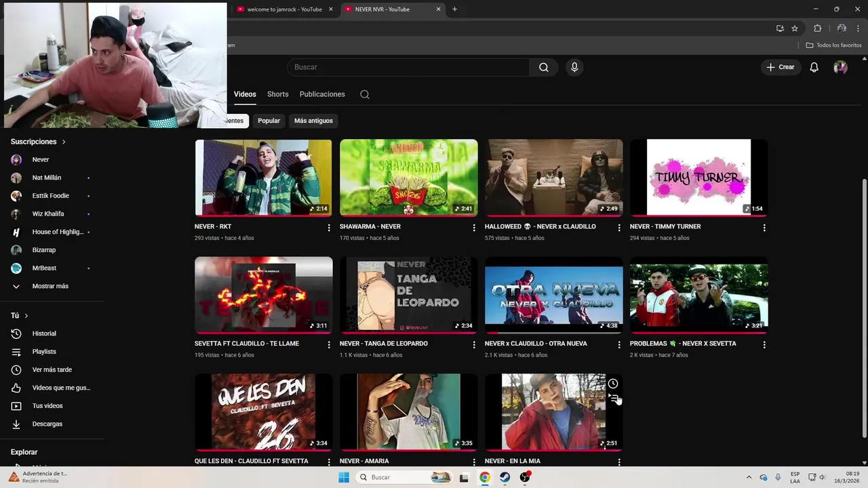Open Chrome extensions puzzle icon
Viewport: 868px width, 488px height.
817,28
